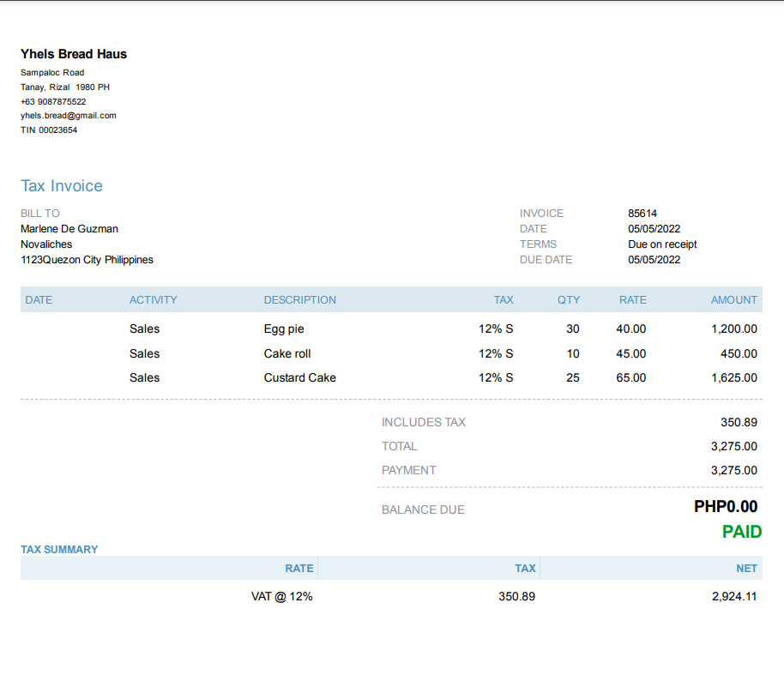Select rate 45.00 for Cake roll

[x=631, y=354]
